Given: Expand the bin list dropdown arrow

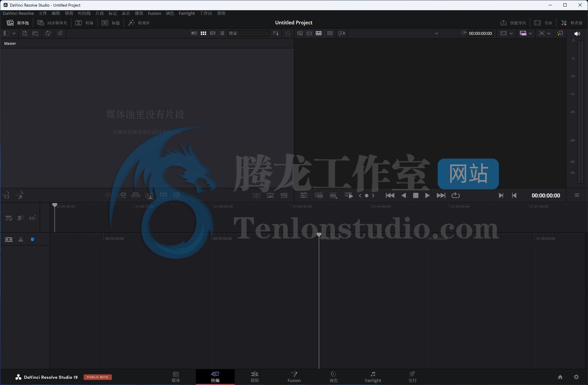Looking at the screenshot, I should click(x=14, y=33).
